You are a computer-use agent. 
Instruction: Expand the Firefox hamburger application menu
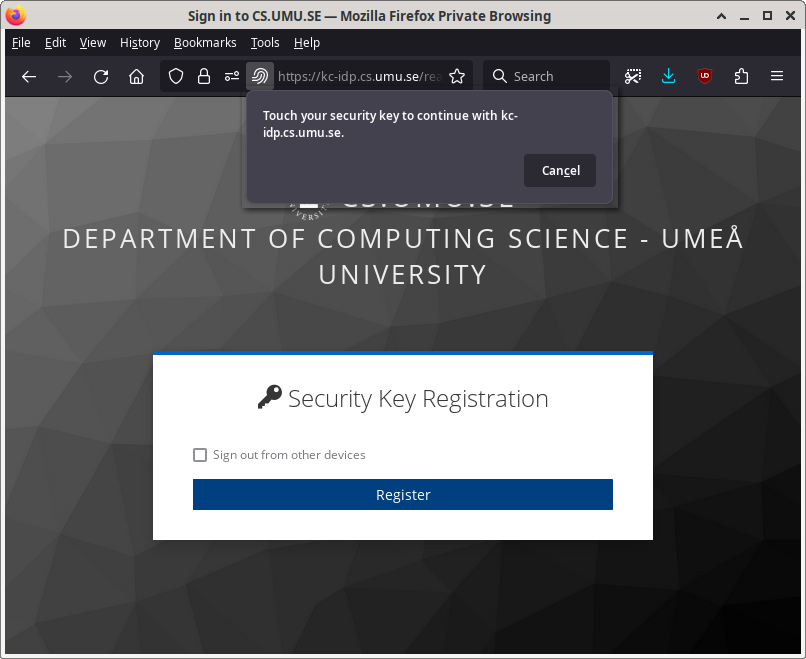[x=777, y=76]
